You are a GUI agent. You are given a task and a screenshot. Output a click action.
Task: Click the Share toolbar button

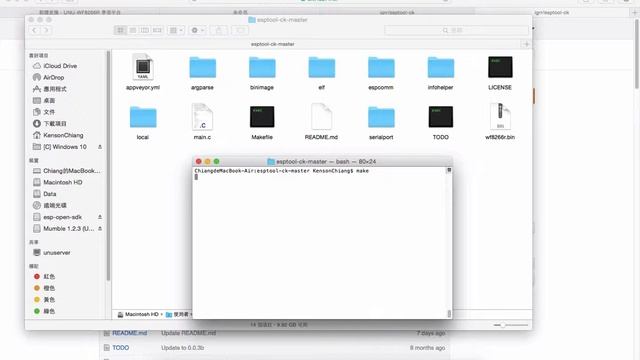pos(219,30)
